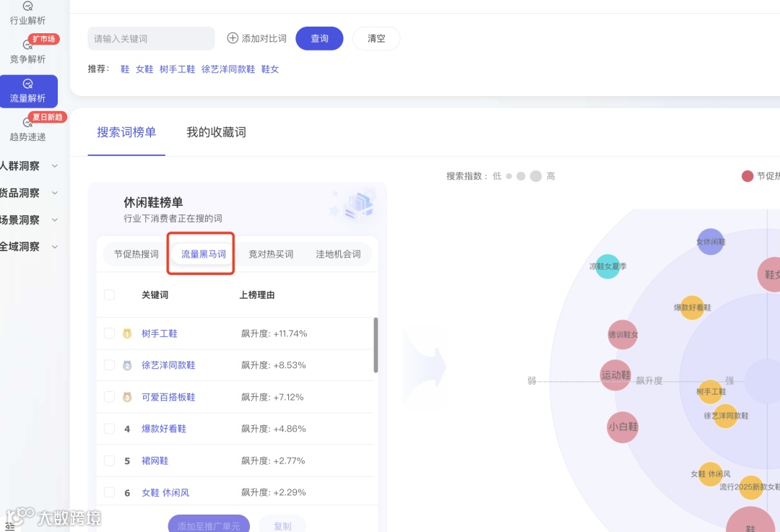The height and width of the screenshot is (532, 780).
Task: Click 飙升度: +11.74% value
Action: (x=274, y=333)
